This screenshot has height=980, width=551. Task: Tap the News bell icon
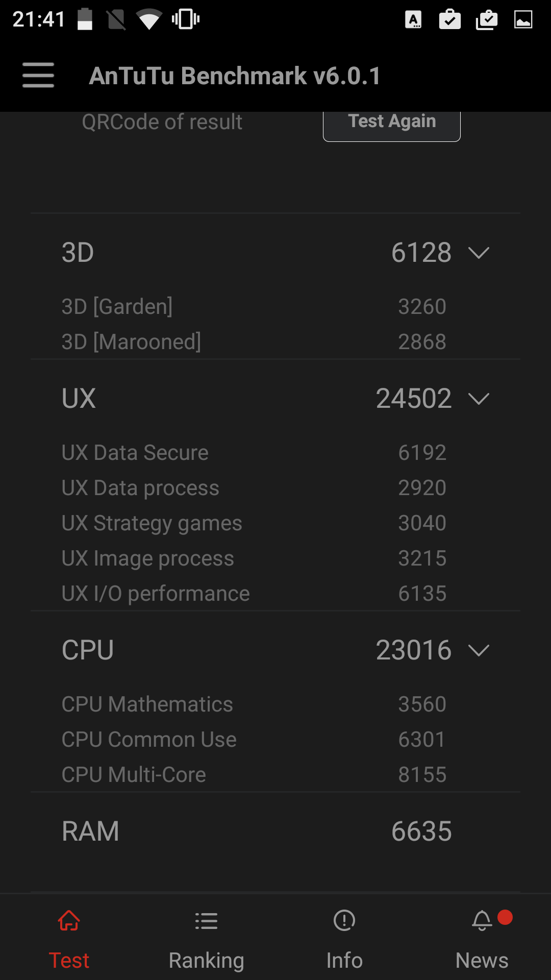click(482, 921)
